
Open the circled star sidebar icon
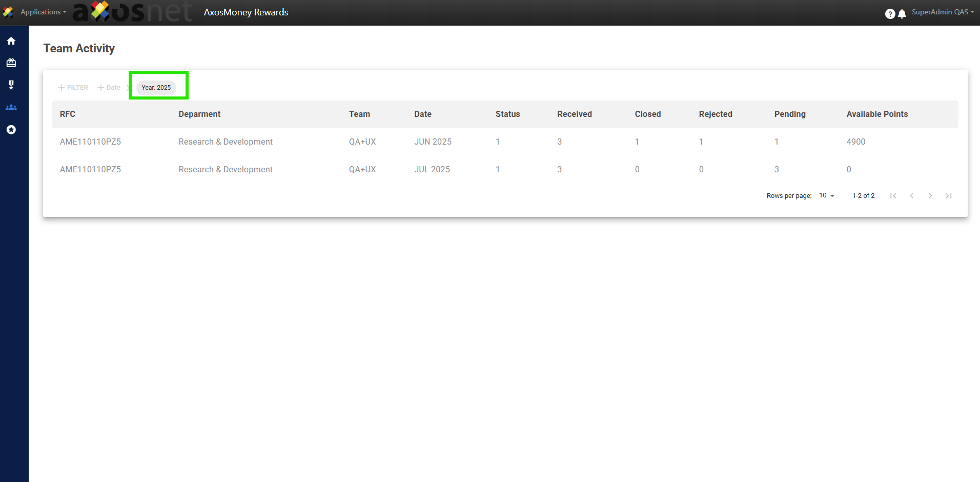(11, 130)
